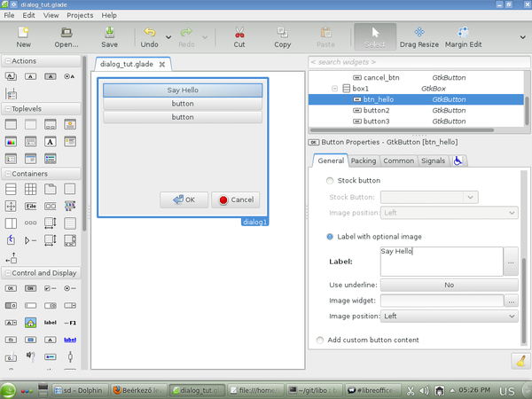Choose the Grid container palette icon

point(30,189)
